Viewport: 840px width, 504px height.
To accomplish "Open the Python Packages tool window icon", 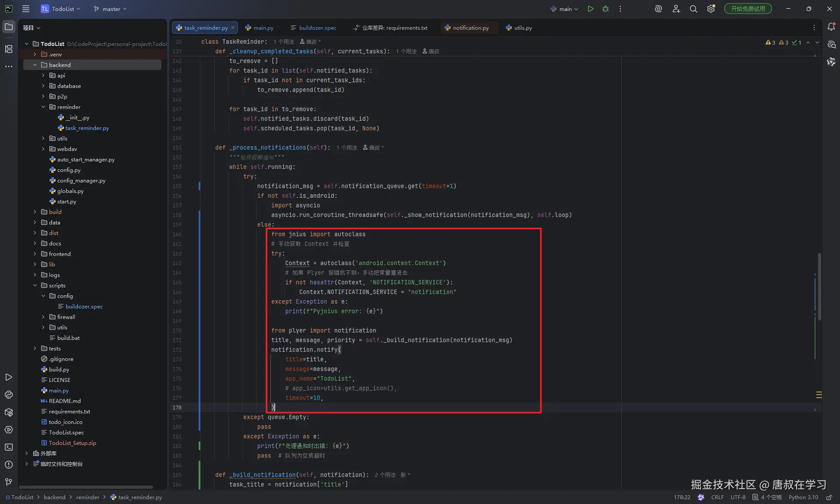I will coord(9,412).
